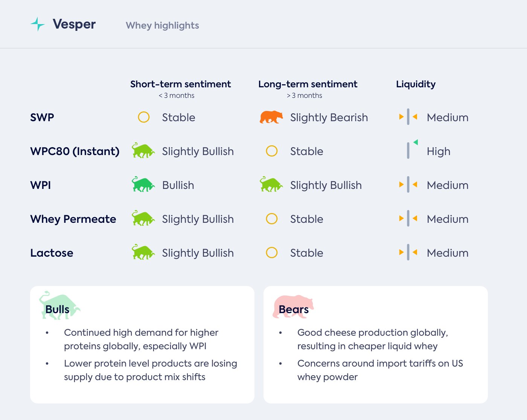
Task: Click the SWP short-term stable circle
Action: (143, 117)
